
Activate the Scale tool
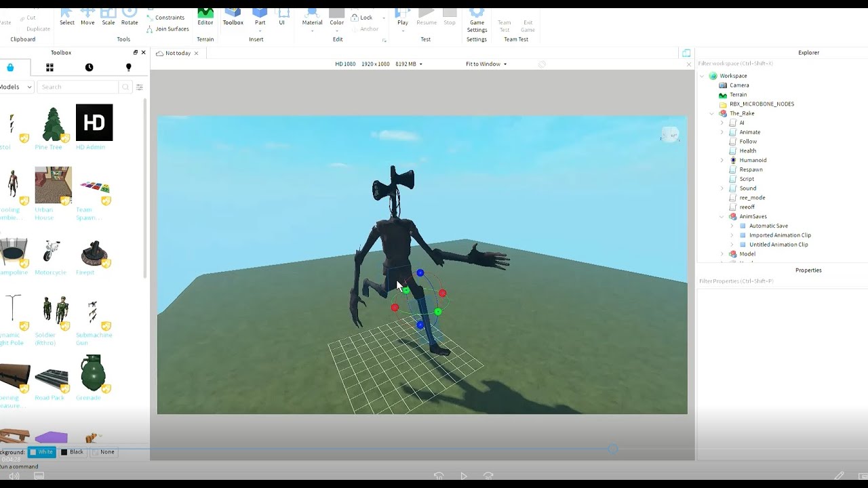pyautogui.click(x=108, y=16)
